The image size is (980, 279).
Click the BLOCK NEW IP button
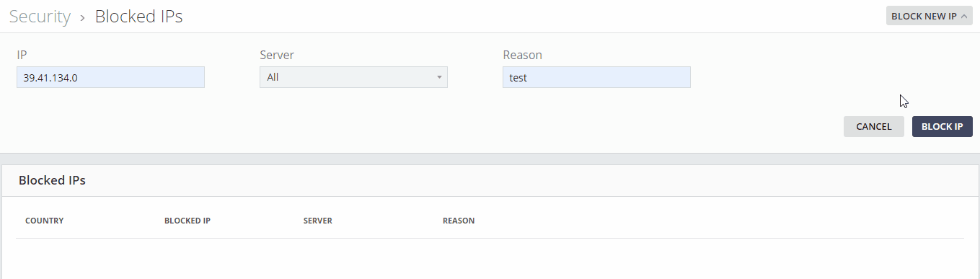tap(930, 16)
